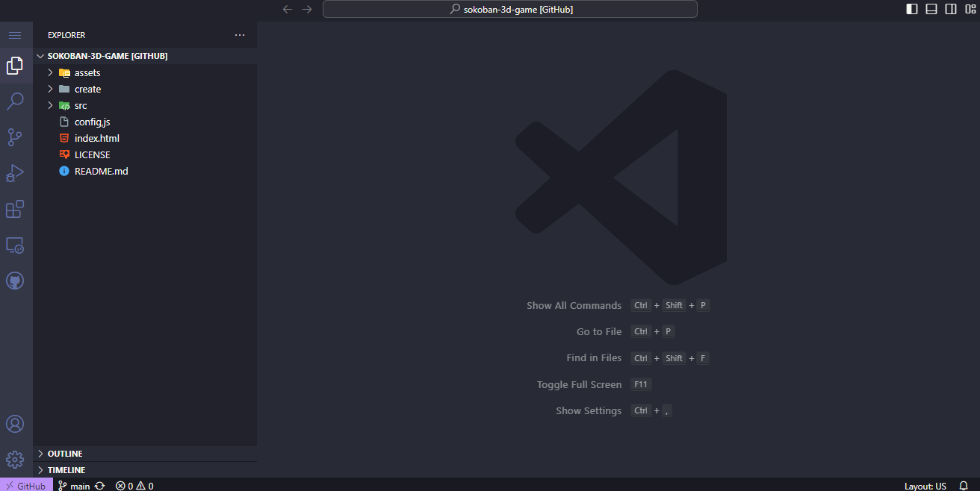980x491 pixels.
Task: Open the Remote Explorer view
Action: 15,245
